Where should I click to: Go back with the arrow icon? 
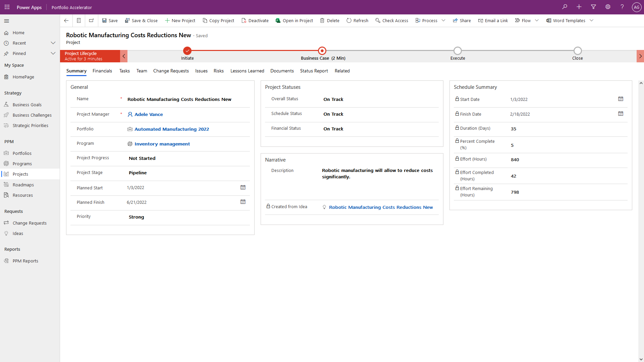coord(66,20)
